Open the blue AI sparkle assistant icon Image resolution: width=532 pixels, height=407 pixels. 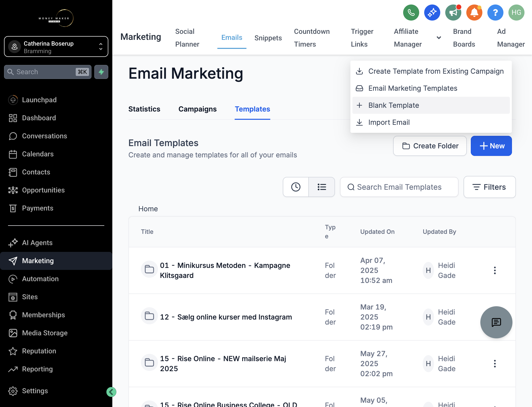pyautogui.click(x=432, y=13)
